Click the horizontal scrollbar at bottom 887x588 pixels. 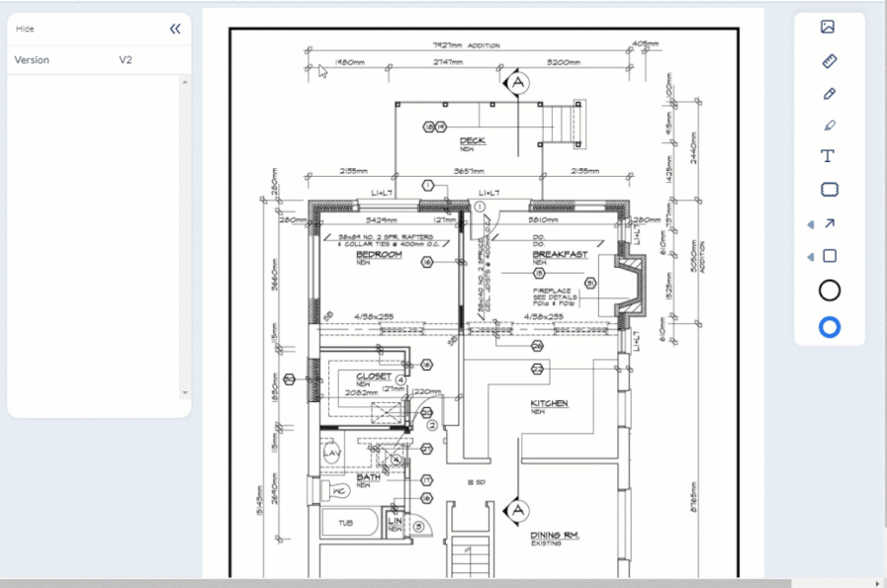pos(396,583)
